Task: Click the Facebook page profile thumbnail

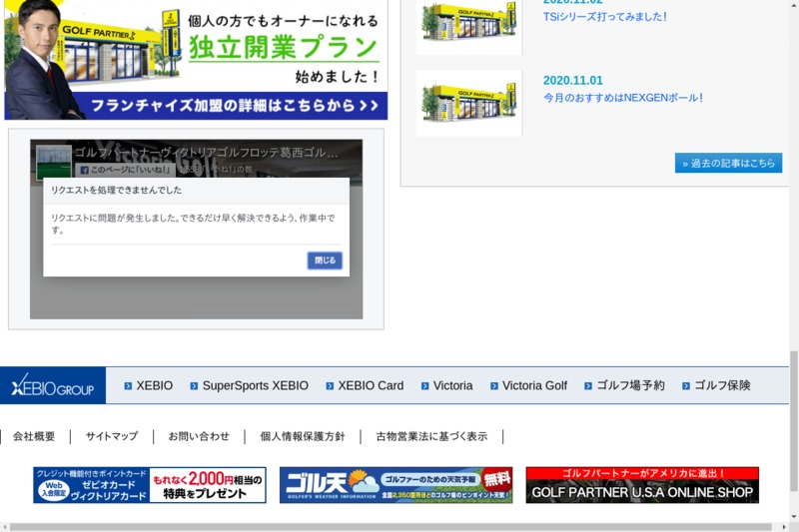Action: pyautogui.click(x=54, y=162)
